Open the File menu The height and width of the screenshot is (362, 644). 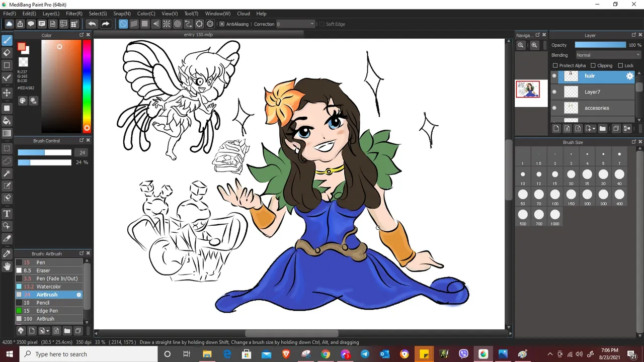10,14
